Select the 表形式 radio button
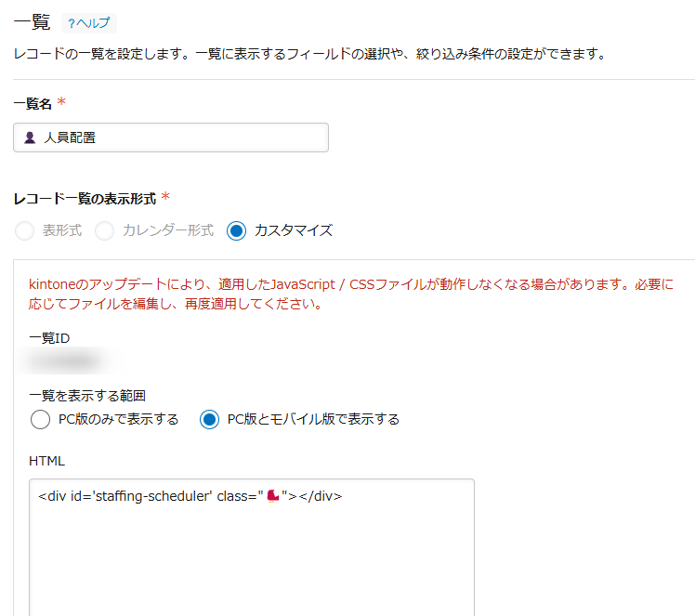This screenshot has width=695, height=616. 24,230
